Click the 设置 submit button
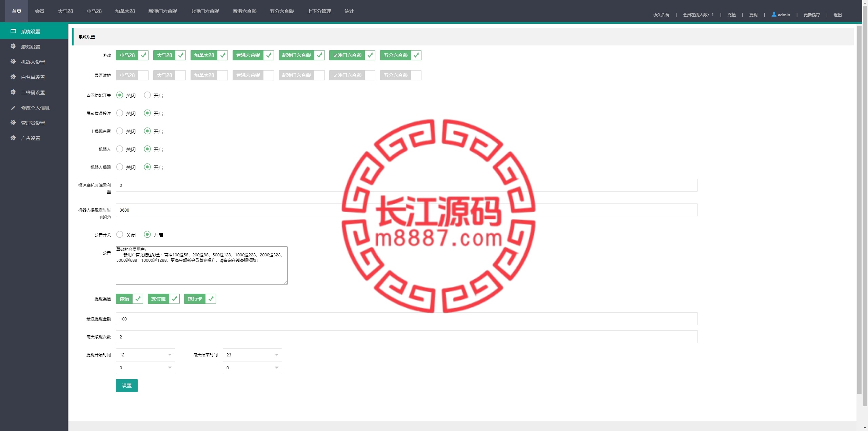The height and width of the screenshot is (431, 868). [x=127, y=386]
